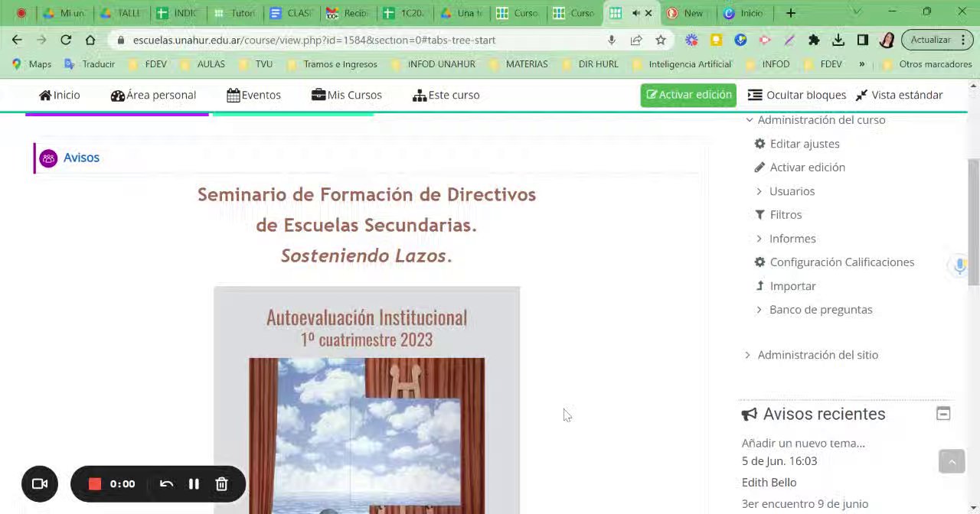
Task: Open the tab search dropdown arrow
Action: 857,13
